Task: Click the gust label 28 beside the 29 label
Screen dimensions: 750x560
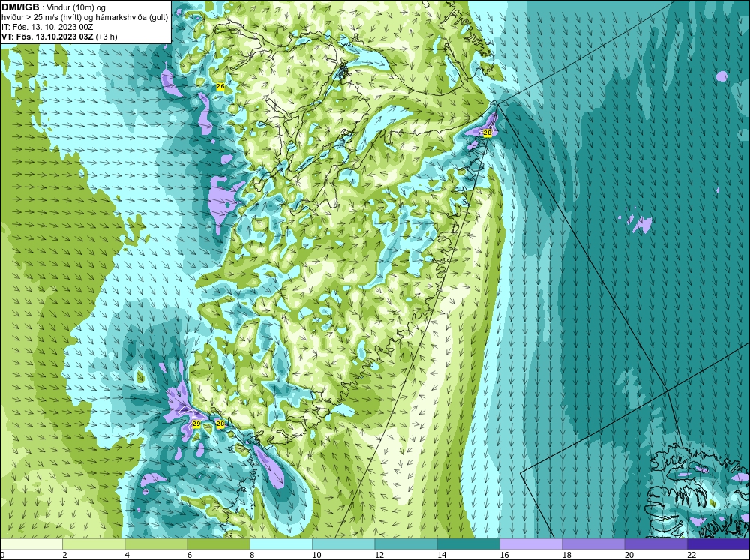Action: (x=220, y=424)
